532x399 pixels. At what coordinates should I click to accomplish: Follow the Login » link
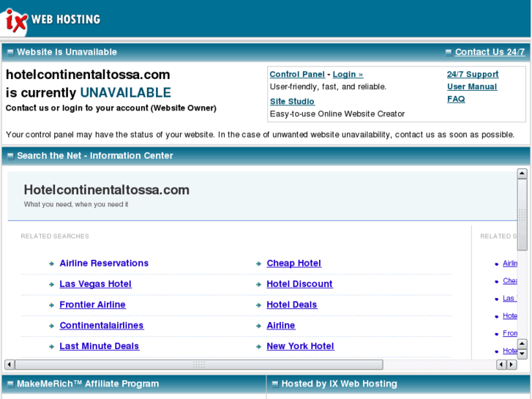[x=348, y=75]
